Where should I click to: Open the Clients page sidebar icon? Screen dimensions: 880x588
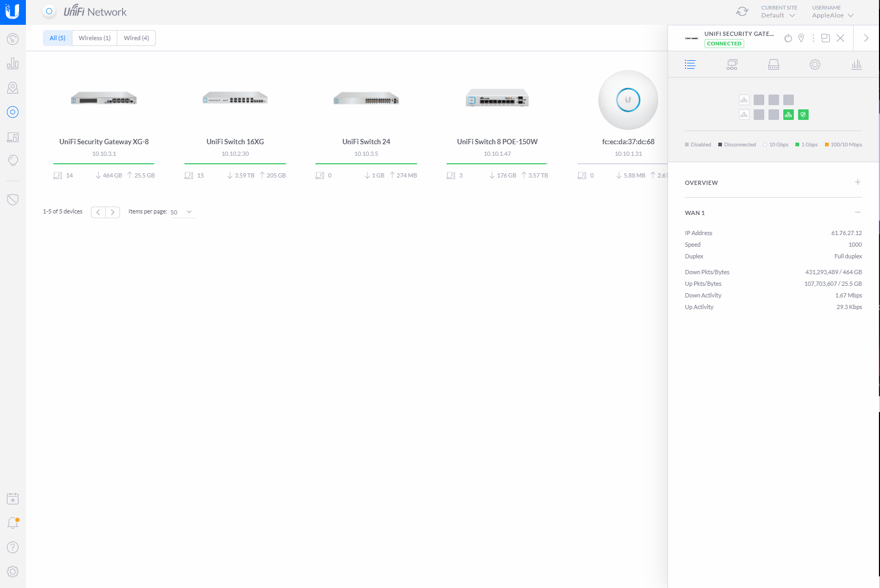[13, 137]
